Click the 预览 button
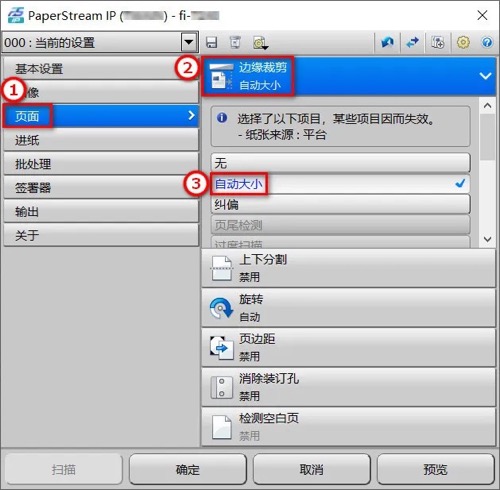 [x=436, y=470]
